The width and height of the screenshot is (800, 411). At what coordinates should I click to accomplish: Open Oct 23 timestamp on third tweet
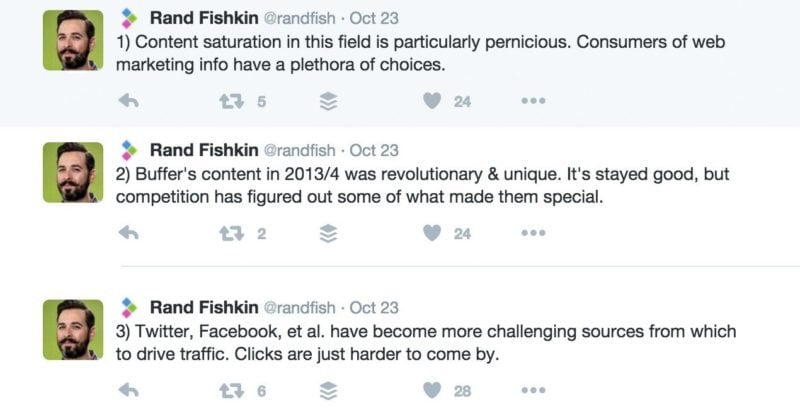pyautogui.click(x=374, y=307)
